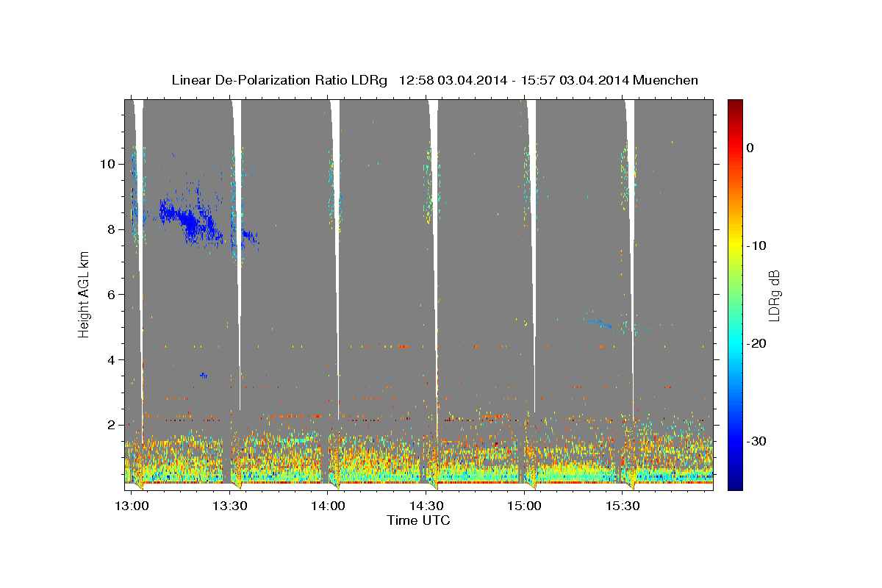Click the dark red top of colorbar

pos(735,104)
